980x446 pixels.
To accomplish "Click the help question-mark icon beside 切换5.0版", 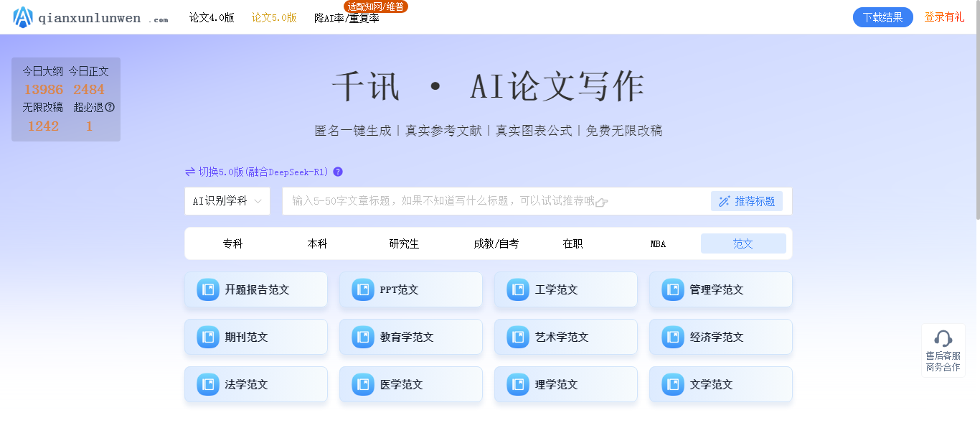I will tap(338, 172).
